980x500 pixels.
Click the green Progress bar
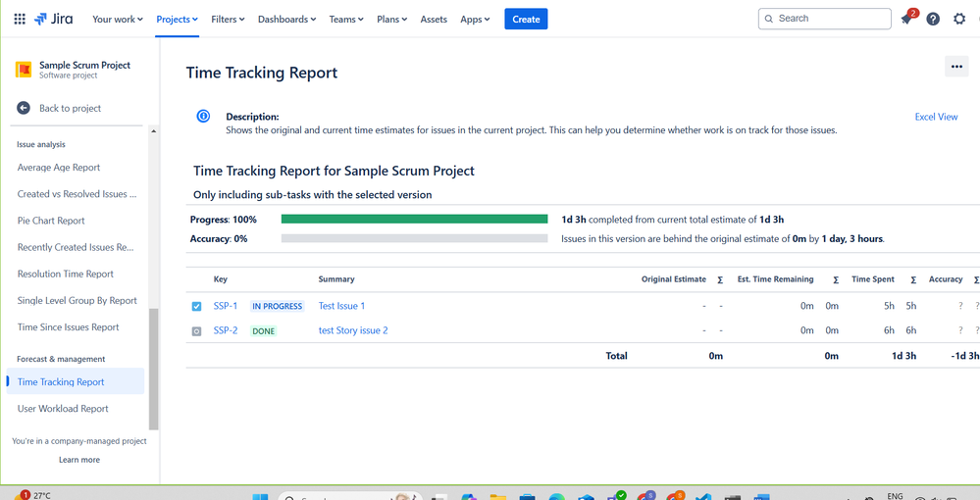[414, 219]
